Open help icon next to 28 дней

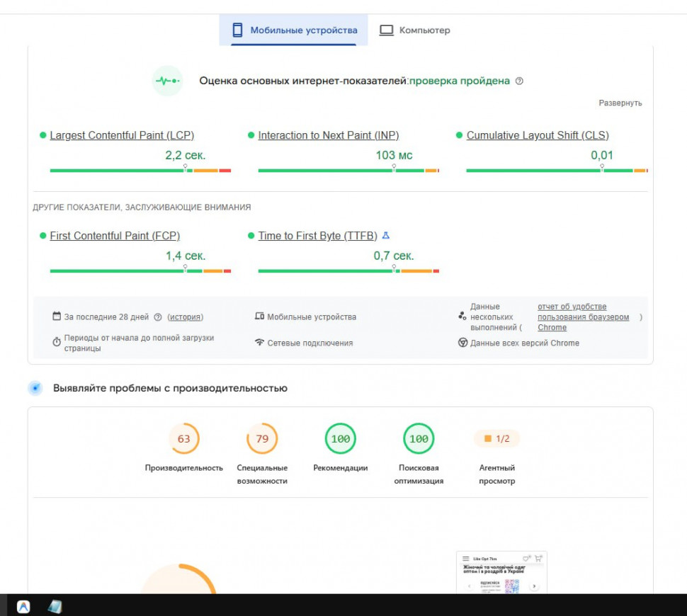[158, 316]
